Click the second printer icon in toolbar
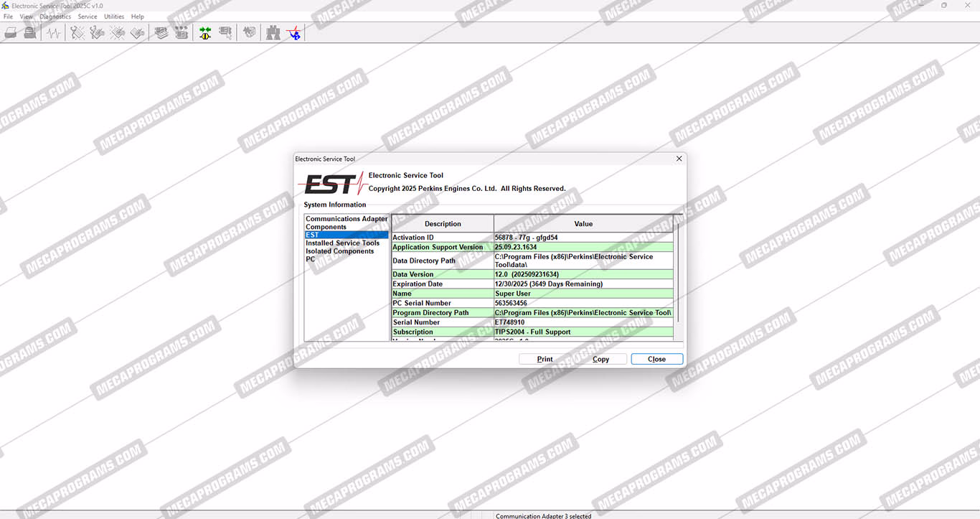Image resolution: width=980 pixels, height=519 pixels. tap(29, 33)
